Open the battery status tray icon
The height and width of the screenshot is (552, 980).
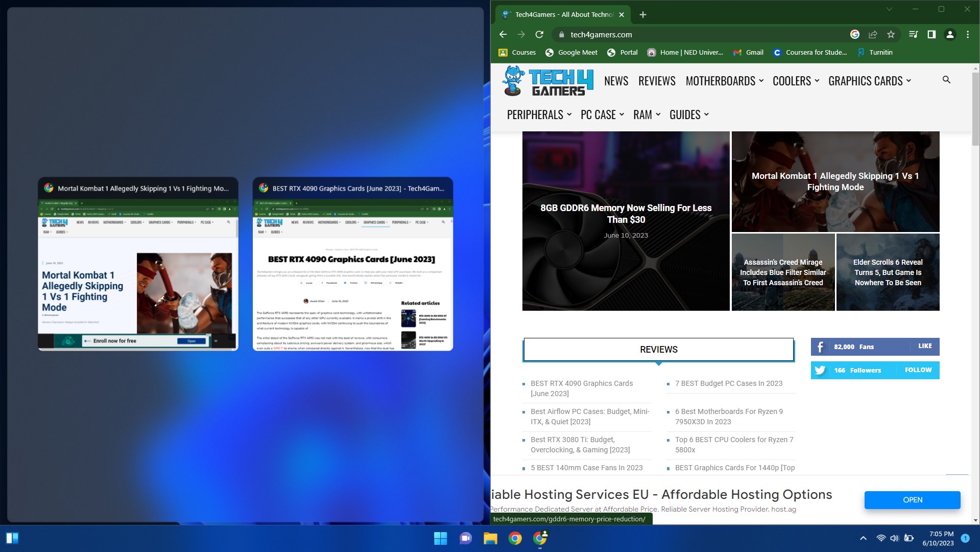click(909, 538)
